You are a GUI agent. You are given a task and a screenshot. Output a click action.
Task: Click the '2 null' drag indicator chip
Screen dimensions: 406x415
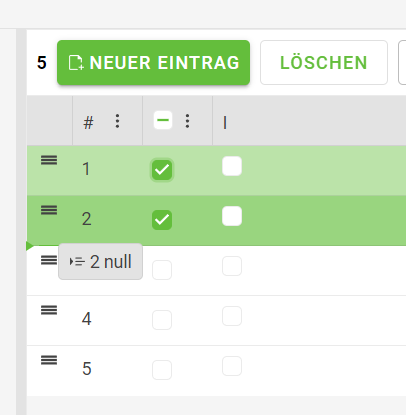100,261
